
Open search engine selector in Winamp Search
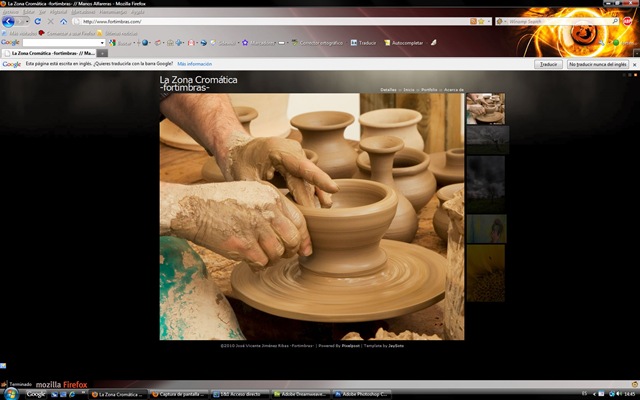pyautogui.click(x=502, y=21)
